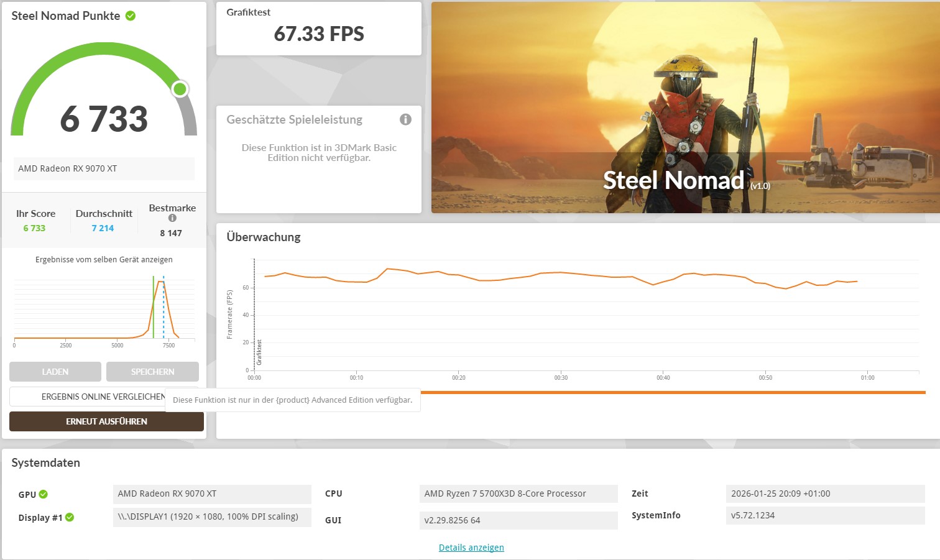This screenshot has width=940, height=560.
Task: Click the green verified checkmark beside Steel Nomad Punkte
Action: (x=129, y=16)
